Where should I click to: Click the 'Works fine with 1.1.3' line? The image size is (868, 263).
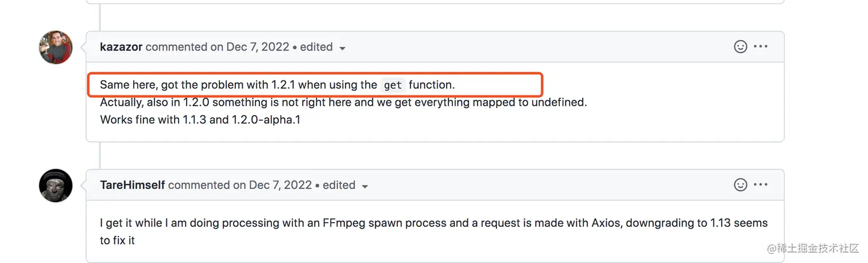coord(200,120)
